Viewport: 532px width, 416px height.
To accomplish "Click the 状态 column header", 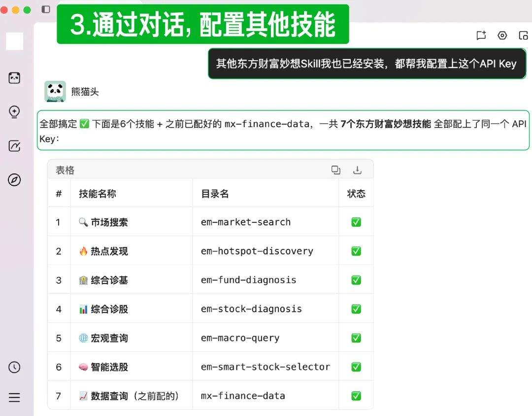I will tap(356, 194).
